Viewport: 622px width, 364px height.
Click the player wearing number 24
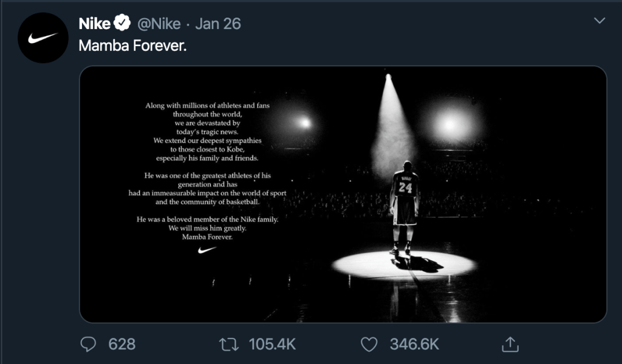(x=404, y=203)
